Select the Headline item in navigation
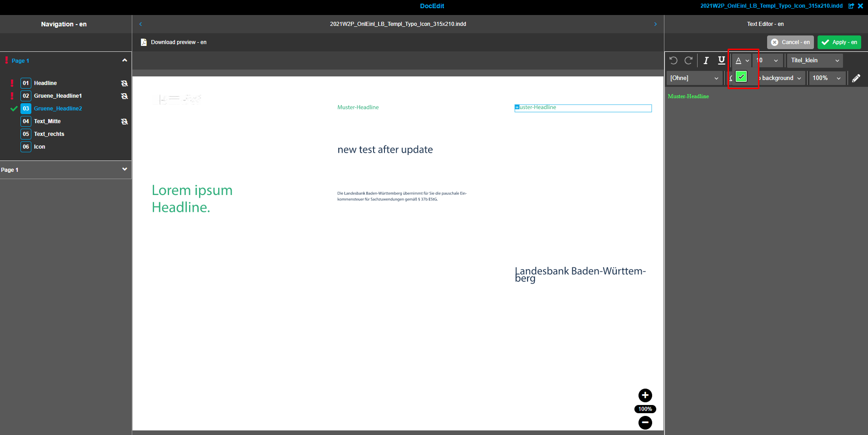 click(45, 83)
